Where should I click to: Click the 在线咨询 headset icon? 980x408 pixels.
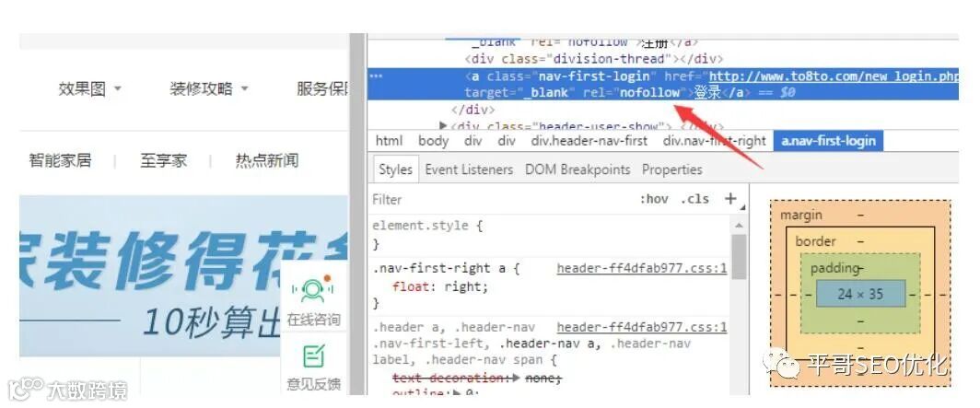312,288
